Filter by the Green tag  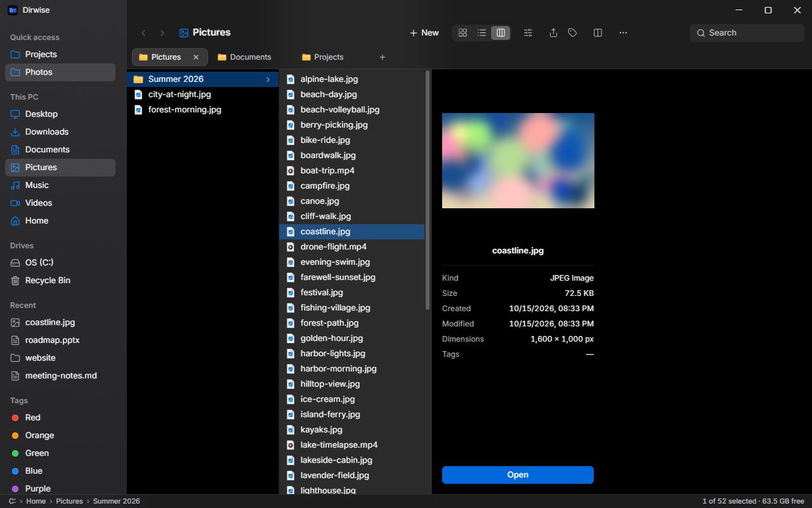point(60,453)
